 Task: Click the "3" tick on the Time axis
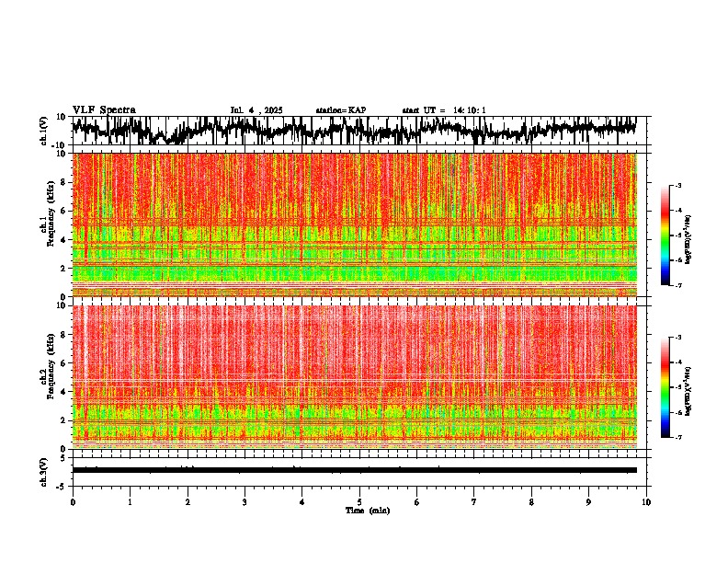pos(245,502)
